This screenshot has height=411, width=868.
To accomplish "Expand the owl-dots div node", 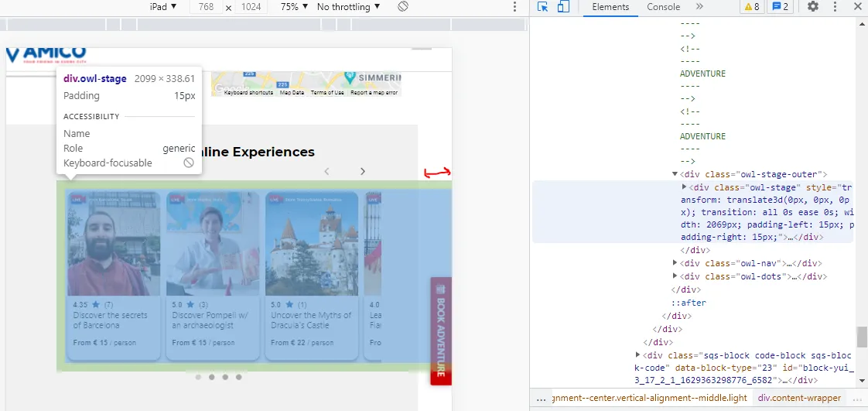I will (675, 276).
